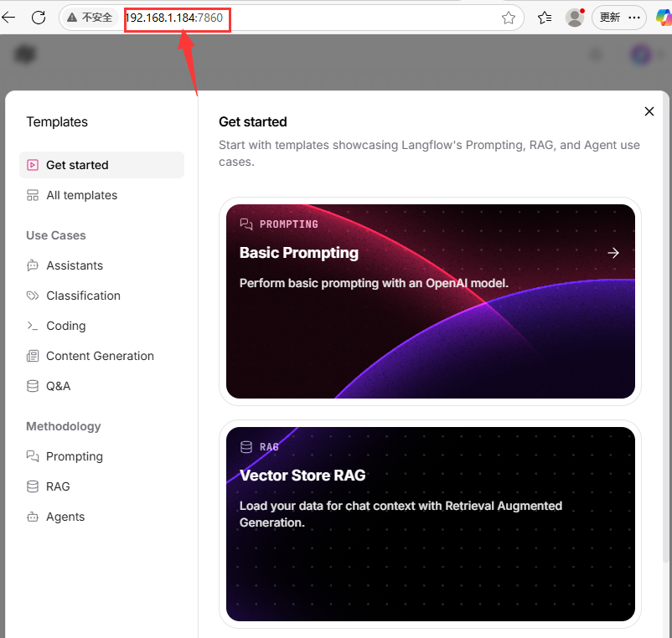The height and width of the screenshot is (638, 672).
Task: Click the arrow on Basic Prompting card
Action: coord(613,253)
